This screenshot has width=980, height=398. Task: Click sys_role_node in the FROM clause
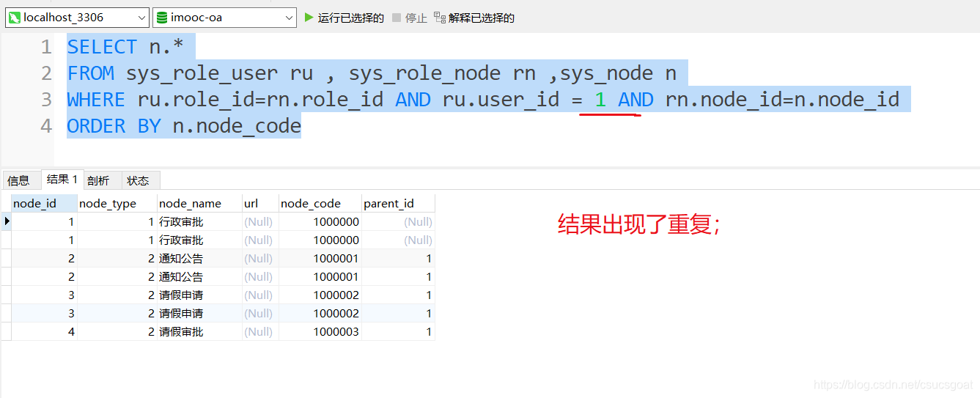425,73
